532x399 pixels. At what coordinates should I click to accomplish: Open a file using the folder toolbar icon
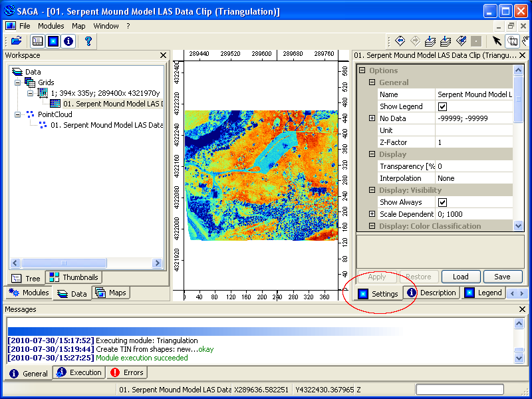point(15,41)
